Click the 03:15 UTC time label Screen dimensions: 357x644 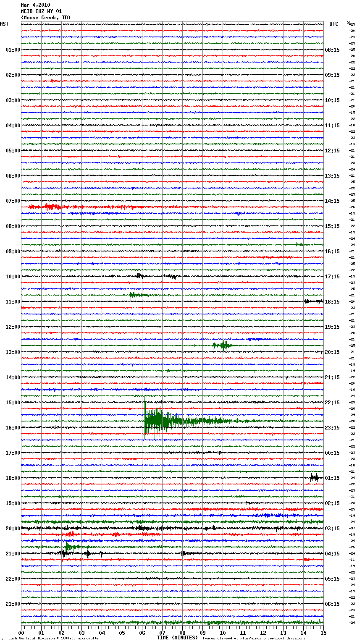click(x=332, y=529)
